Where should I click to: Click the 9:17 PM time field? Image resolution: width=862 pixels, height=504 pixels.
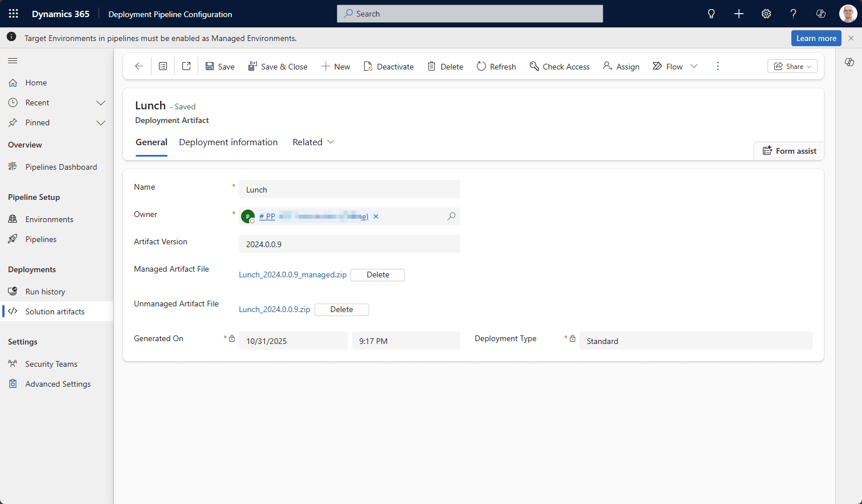(x=406, y=341)
